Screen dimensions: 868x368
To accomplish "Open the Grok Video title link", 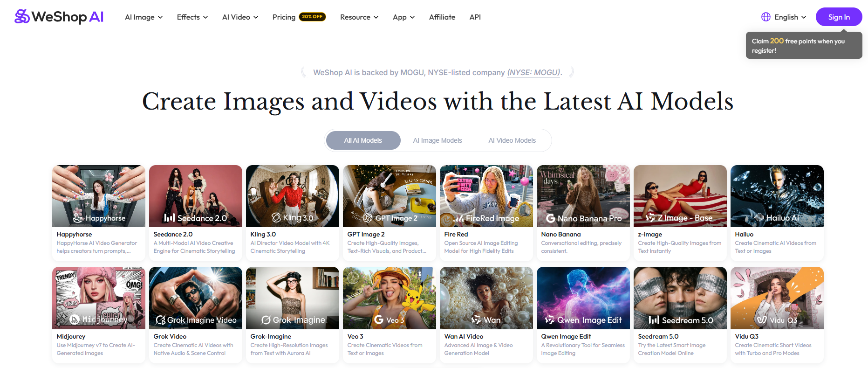I will click(x=170, y=336).
